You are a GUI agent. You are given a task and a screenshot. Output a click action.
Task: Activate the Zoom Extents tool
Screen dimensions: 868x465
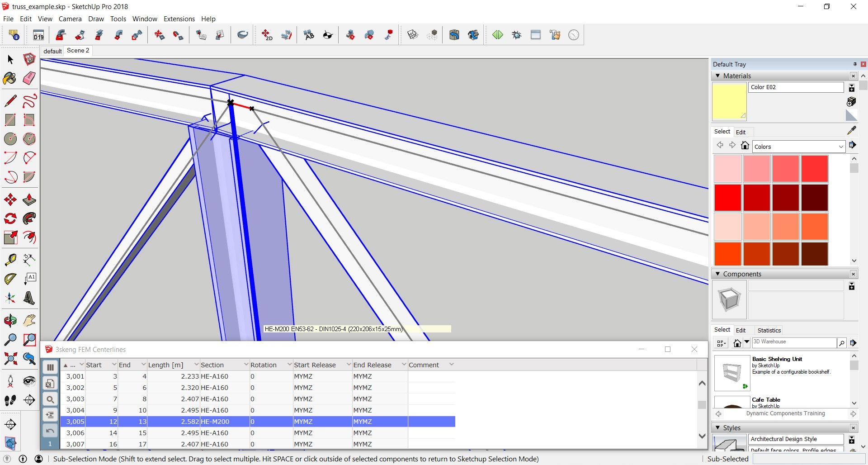coord(10,359)
